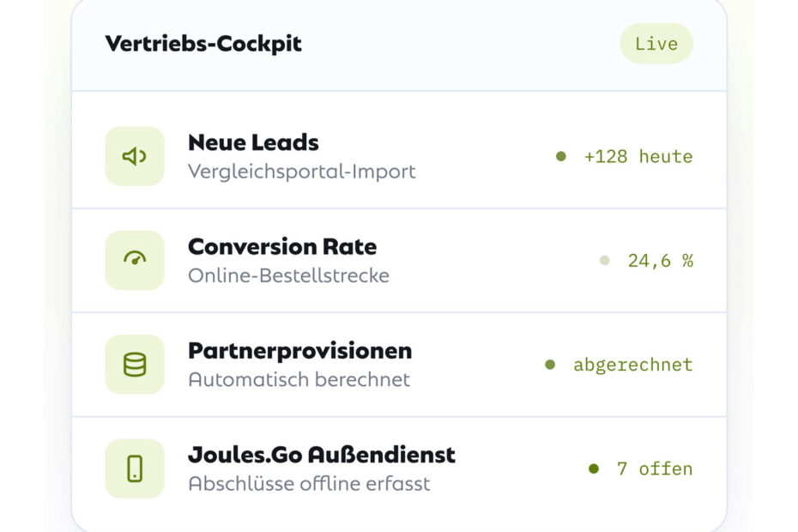Viewport: 798px width, 532px height.
Task: Click the 24,6 % value
Action: [661, 261]
